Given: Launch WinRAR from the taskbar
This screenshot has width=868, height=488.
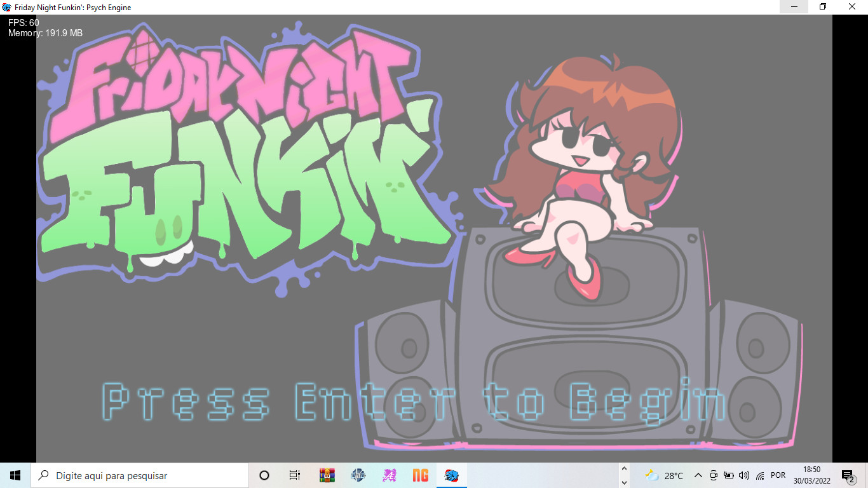Looking at the screenshot, I should pos(327,475).
